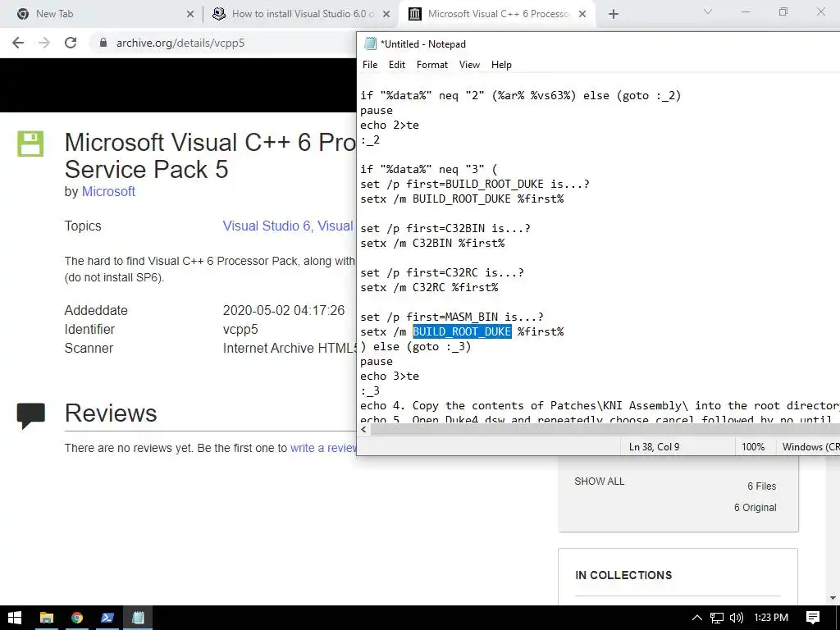Click the 'echo 2>te' line in Notepad

point(390,125)
